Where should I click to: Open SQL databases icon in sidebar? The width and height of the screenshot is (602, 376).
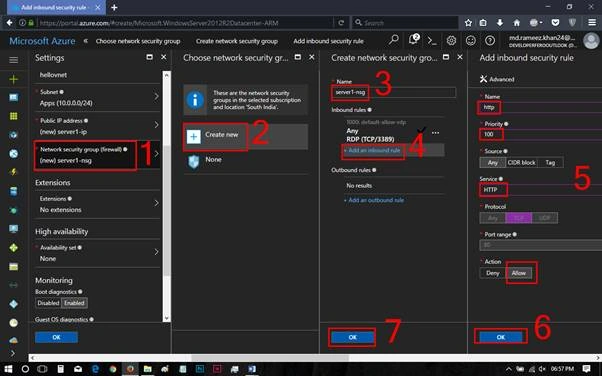pos(13,191)
